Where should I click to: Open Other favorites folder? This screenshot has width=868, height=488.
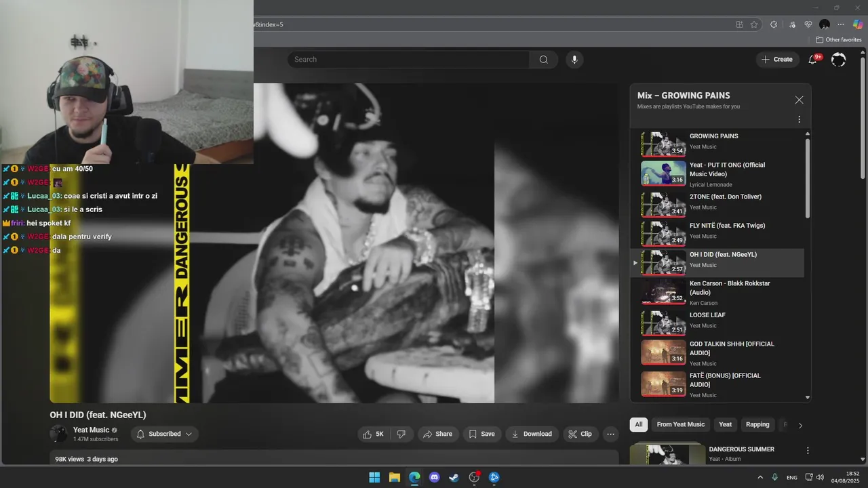click(x=838, y=40)
